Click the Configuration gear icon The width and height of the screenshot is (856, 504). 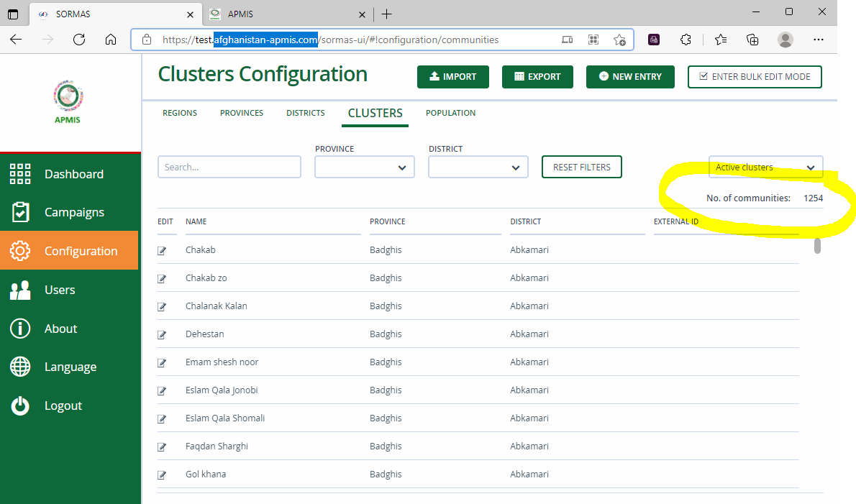[x=19, y=250]
